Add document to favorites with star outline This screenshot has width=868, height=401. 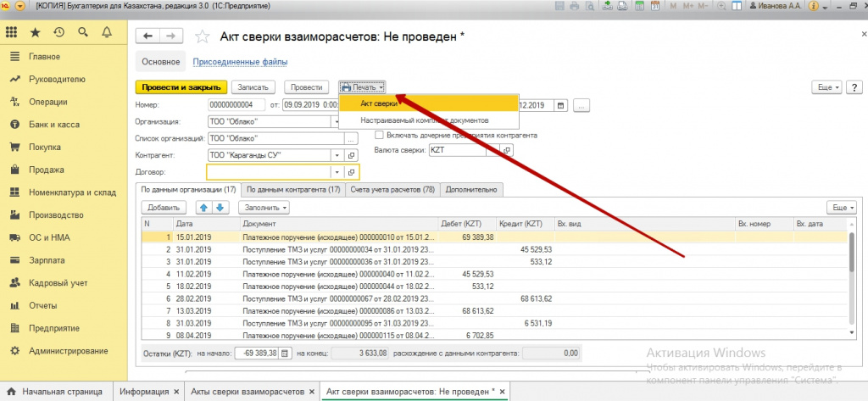pos(203,36)
